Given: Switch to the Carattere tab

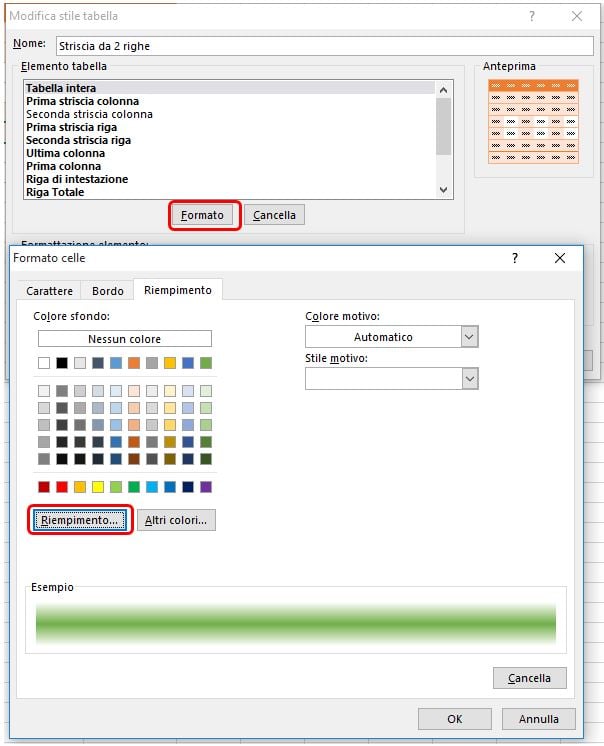Looking at the screenshot, I should 49,291.
